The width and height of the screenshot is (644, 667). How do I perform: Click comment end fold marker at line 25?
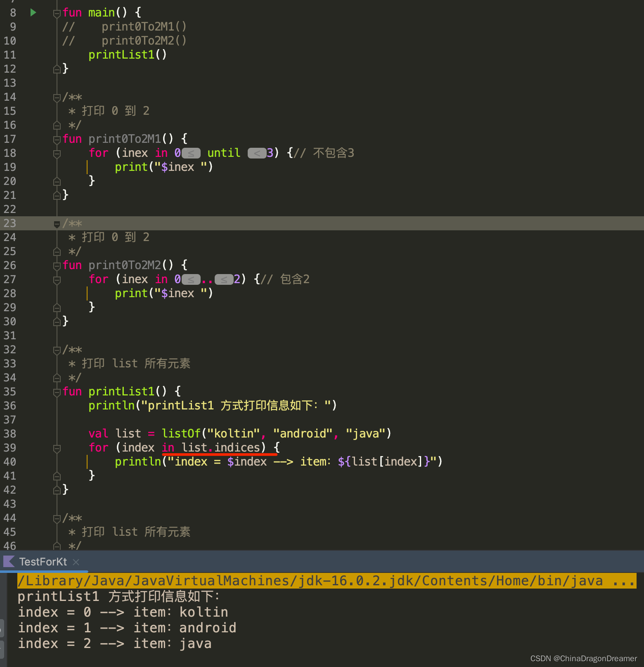tap(57, 252)
